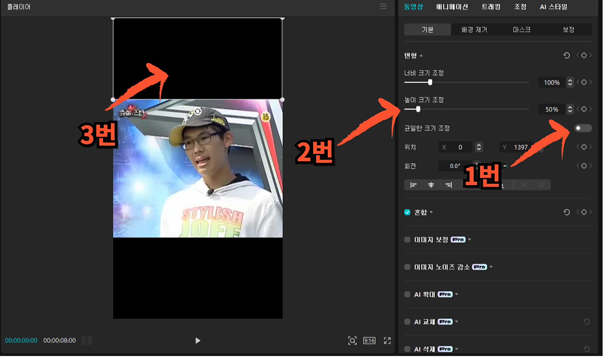607x364 pixels.
Task: Click the align horizontal center icon
Action: 431,185
